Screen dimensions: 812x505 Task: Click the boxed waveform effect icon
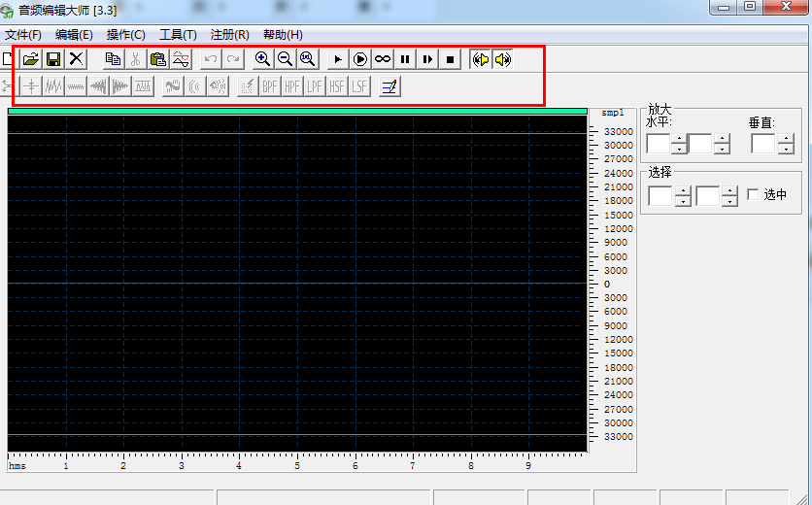coord(143,86)
